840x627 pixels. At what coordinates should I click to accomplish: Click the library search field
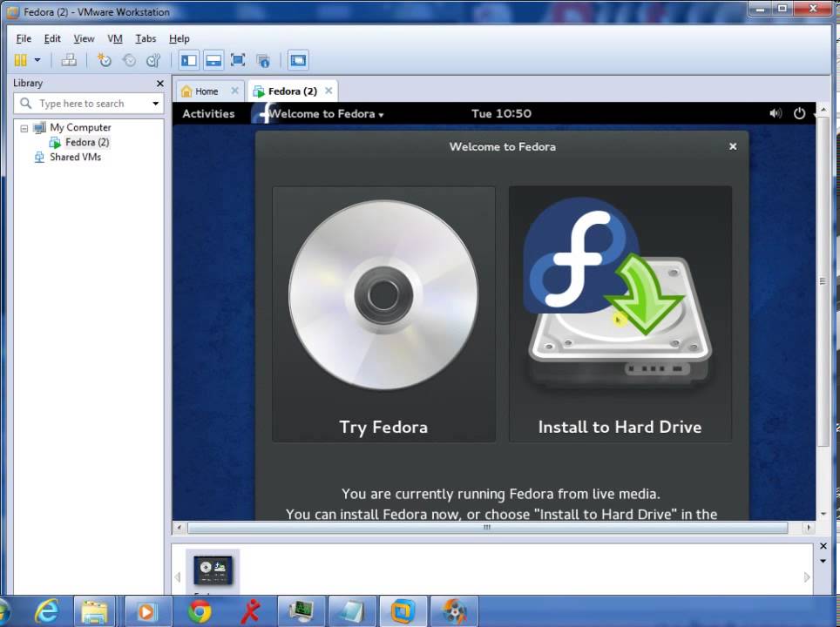pyautogui.click(x=88, y=104)
